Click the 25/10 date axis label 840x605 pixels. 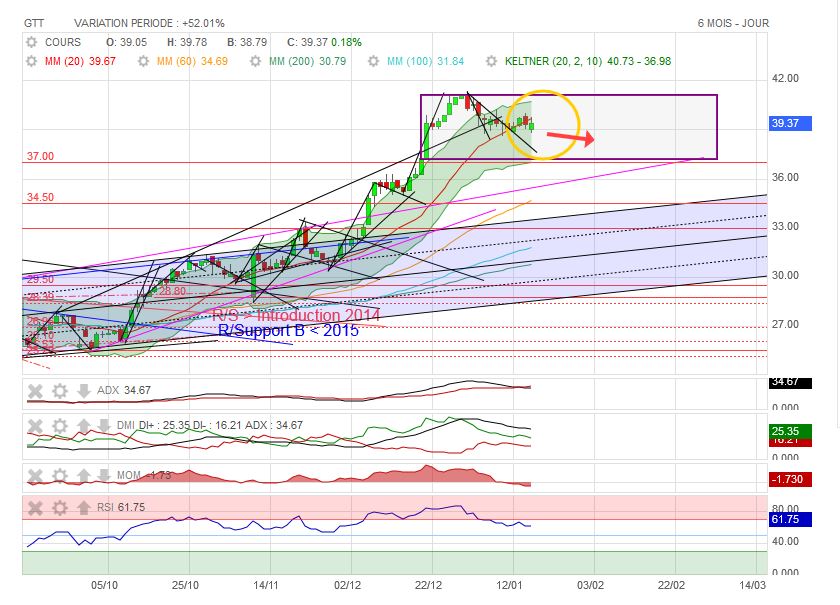[185, 585]
